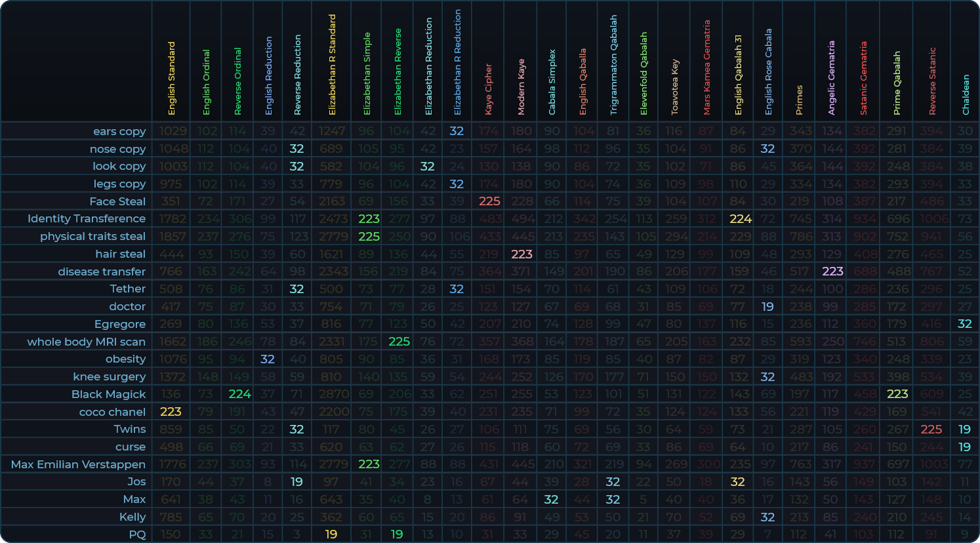980x543 pixels.
Task: Select the Angelic Gematria column header
Action: pyautogui.click(x=832, y=77)
